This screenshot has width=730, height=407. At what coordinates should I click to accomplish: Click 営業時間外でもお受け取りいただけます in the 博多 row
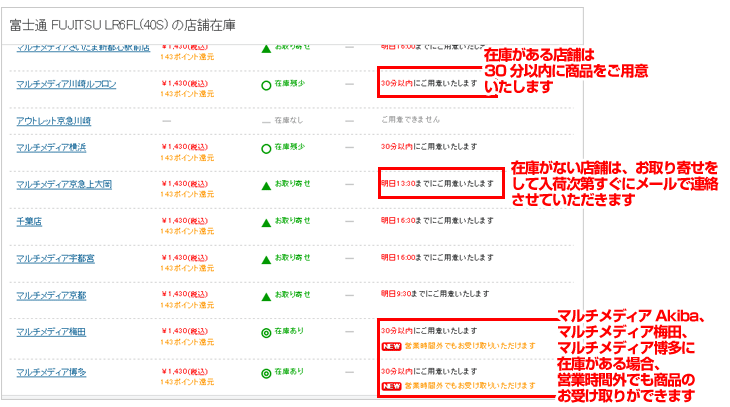click(x=470, y=386)
